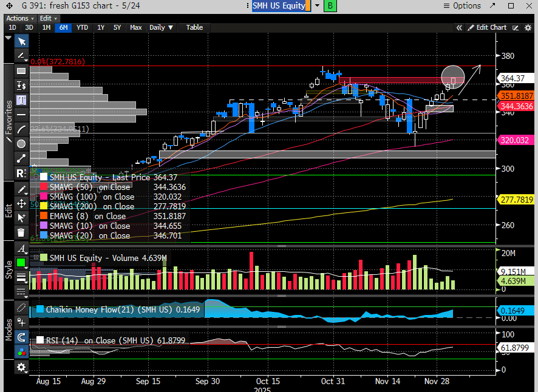The image size is (538, 392).
Task: Pop out the chart window arrow
Action: click(492, 6)
